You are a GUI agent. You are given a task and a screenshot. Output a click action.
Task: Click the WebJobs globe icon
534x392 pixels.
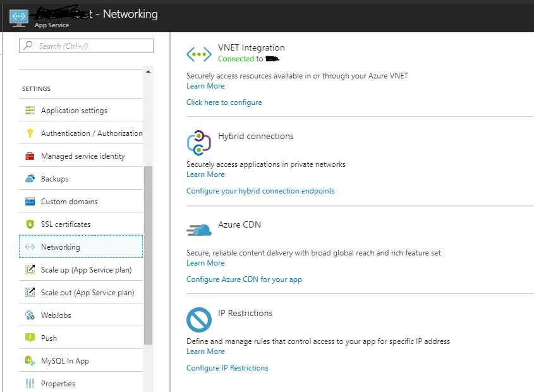30,315
